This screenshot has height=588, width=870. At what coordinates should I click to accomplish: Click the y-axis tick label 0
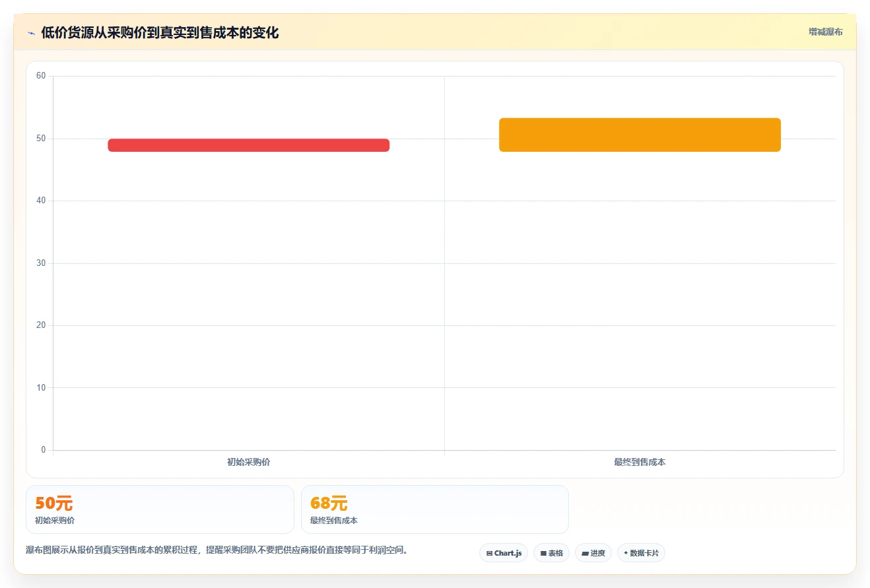[44, 450]
